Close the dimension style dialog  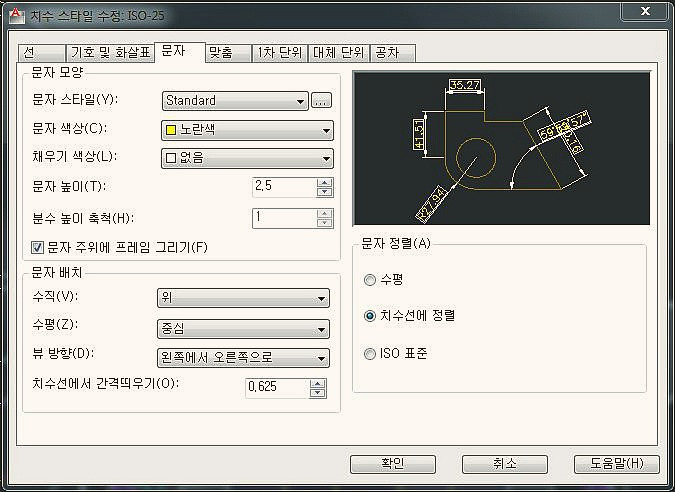pyautogui.click(x=644, y=11)
